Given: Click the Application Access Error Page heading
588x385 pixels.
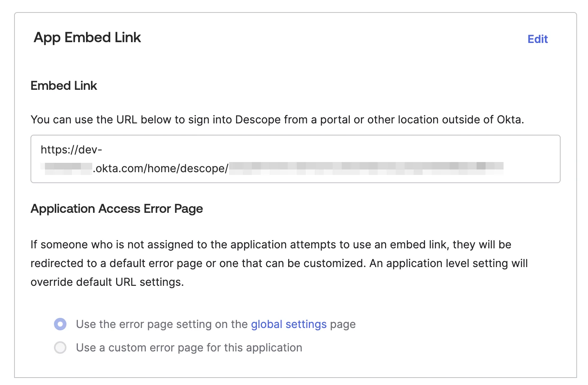Looking at the screenshot, I should coord(117,209).
